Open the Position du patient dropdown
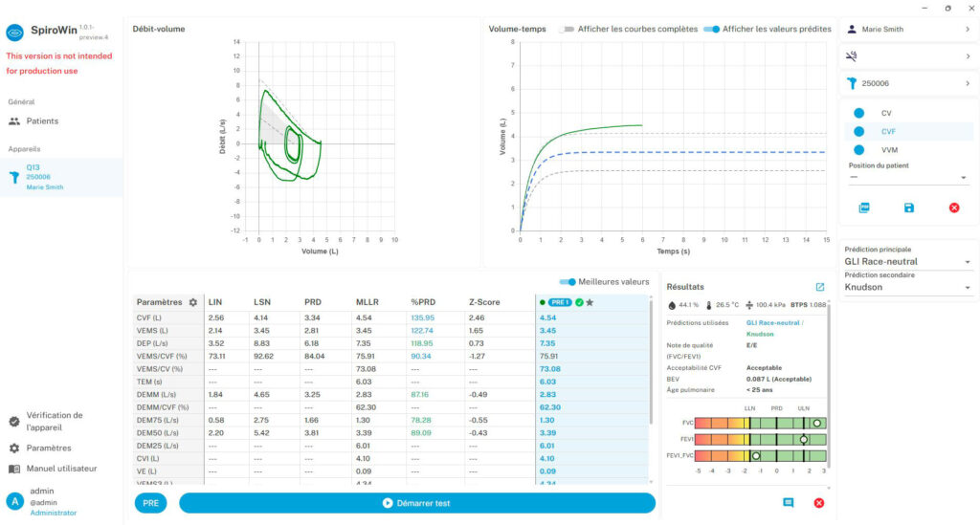 click(907, 177)
